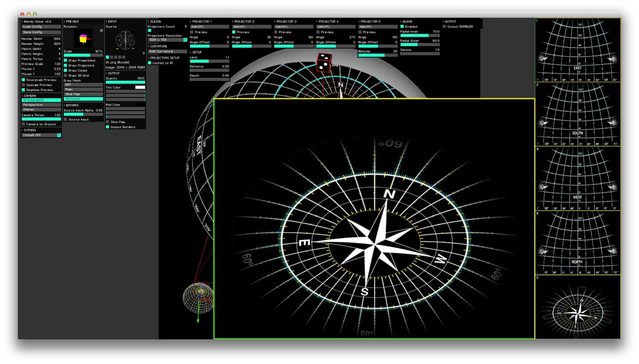The image size is (639, 364).
Task: Enable Upscale Preview checkbox
Action: click(23, 85)
